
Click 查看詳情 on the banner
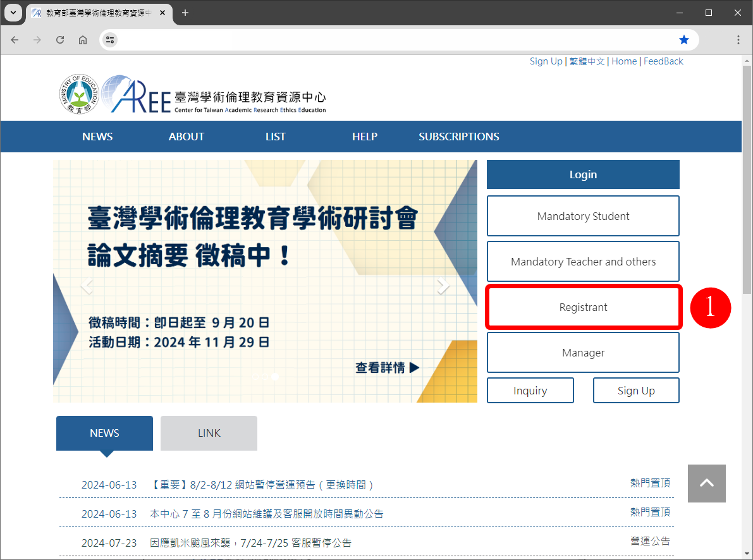pos(387,368)
